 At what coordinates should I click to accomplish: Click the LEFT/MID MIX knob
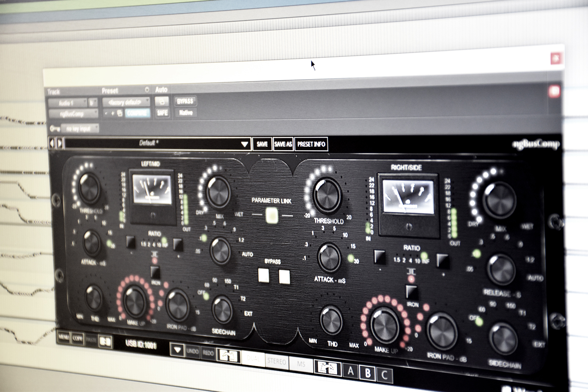pyautogui.click(x=218, y=192)
